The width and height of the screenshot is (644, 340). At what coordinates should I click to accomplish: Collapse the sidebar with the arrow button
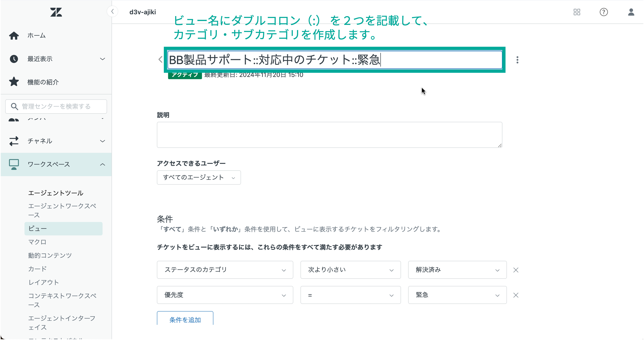(x=112, y=12)
